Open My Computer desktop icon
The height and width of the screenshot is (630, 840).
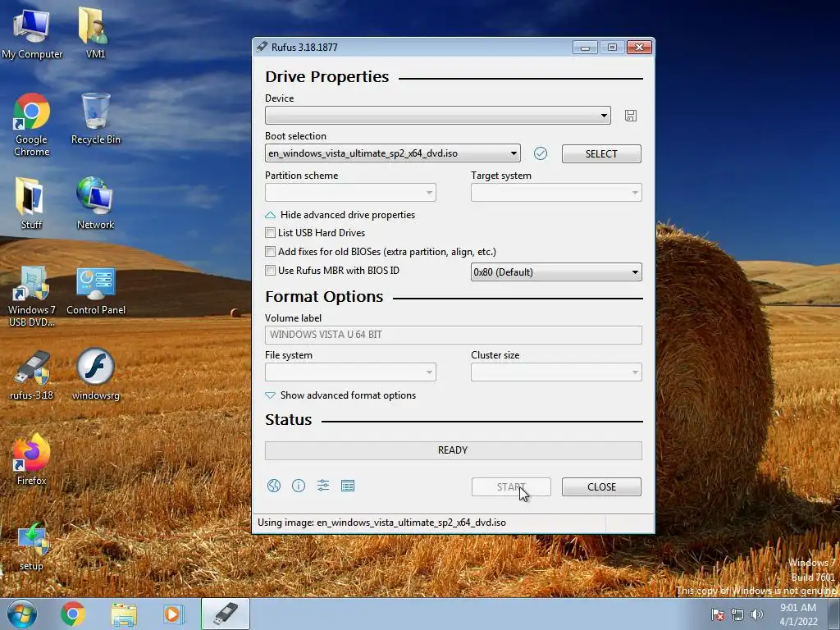pos(32,34)
